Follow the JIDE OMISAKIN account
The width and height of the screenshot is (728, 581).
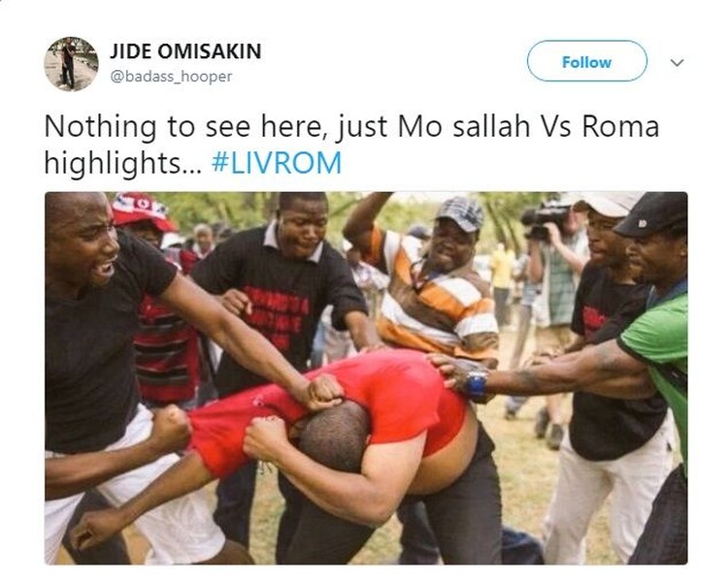click(587, 61)
